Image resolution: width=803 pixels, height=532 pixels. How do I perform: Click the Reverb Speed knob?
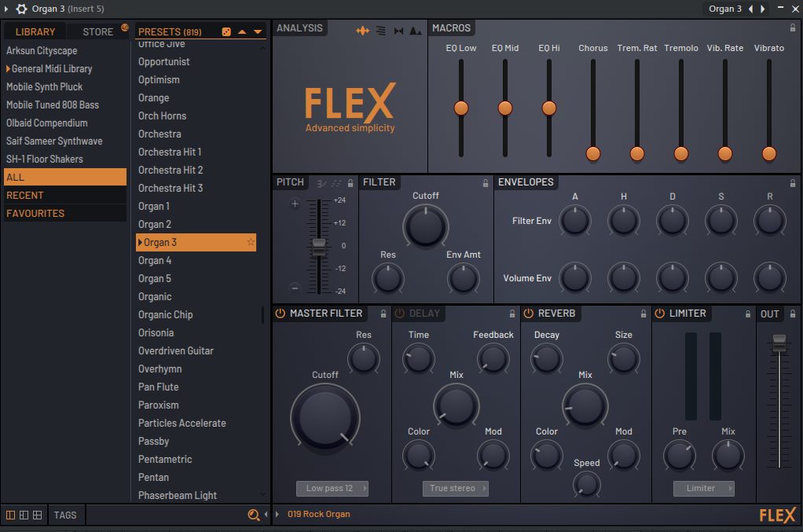pos(586,484)
